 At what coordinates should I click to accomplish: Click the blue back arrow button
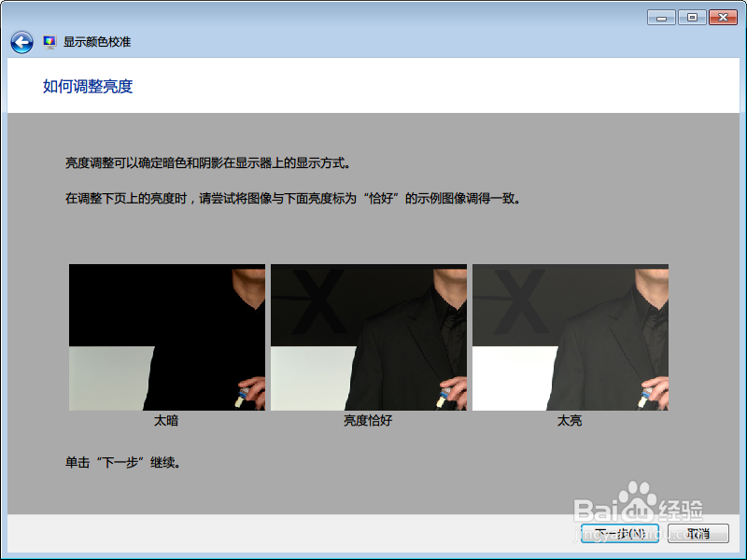(x=20, y=40)
